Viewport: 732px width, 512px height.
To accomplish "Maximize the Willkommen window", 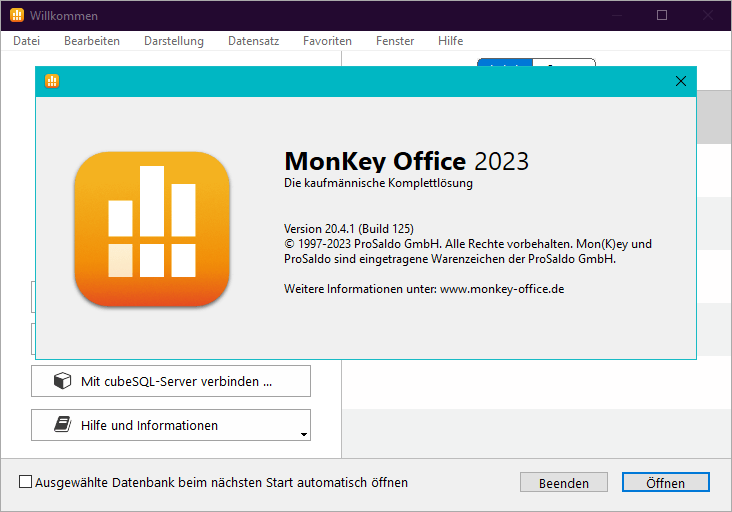I will tap(662, 15).
